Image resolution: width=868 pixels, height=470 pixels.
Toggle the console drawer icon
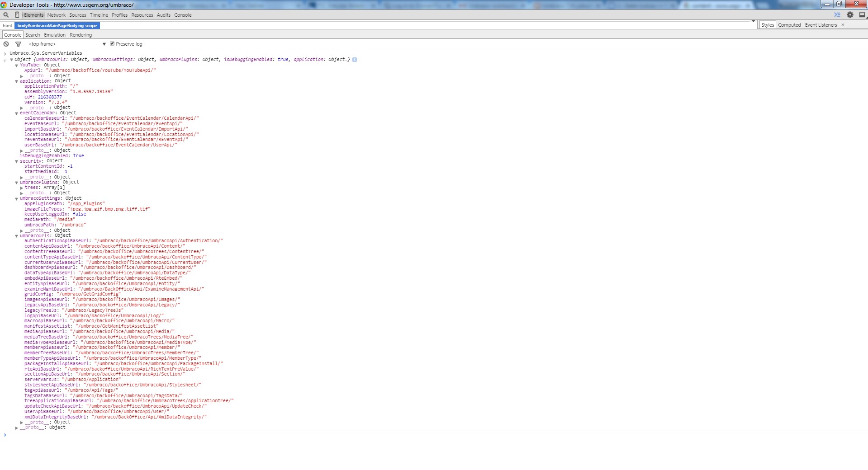click(x=837, y=15)
